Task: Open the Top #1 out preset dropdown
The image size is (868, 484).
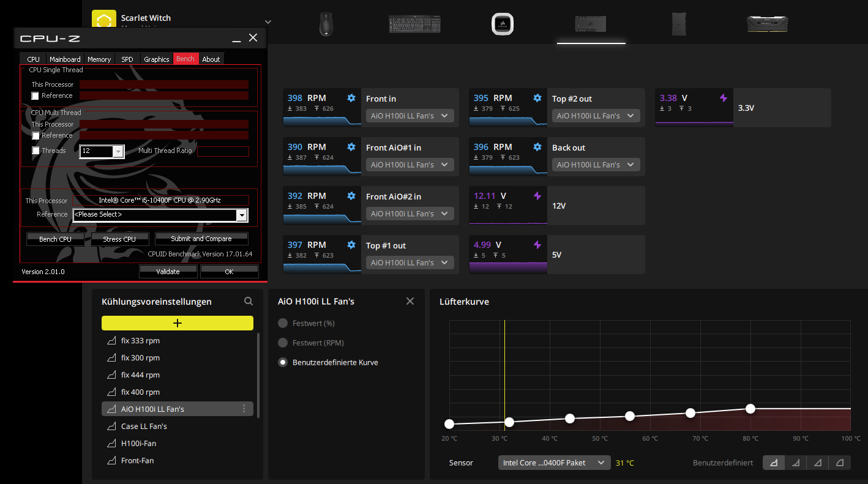Action: pyautogui.click(x=410, y=262)
